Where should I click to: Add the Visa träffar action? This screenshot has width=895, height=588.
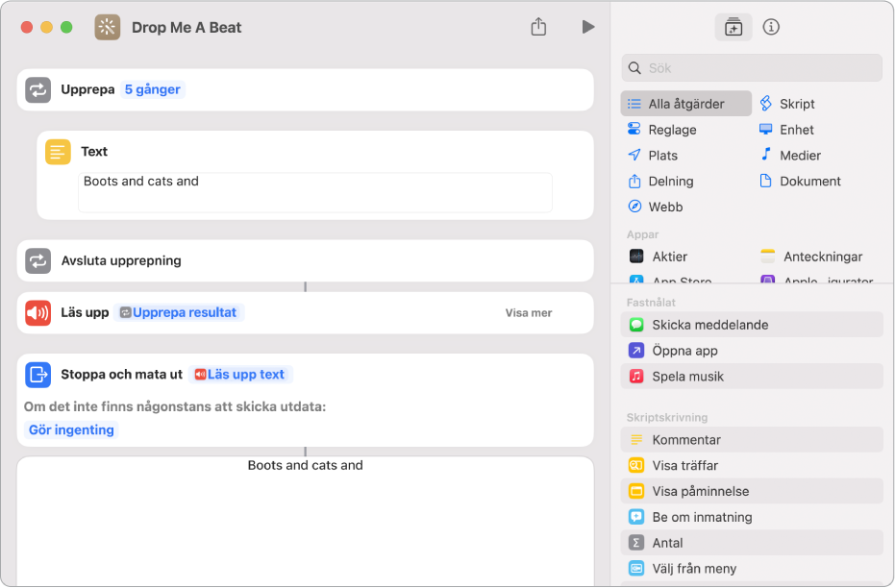[752, 465]
